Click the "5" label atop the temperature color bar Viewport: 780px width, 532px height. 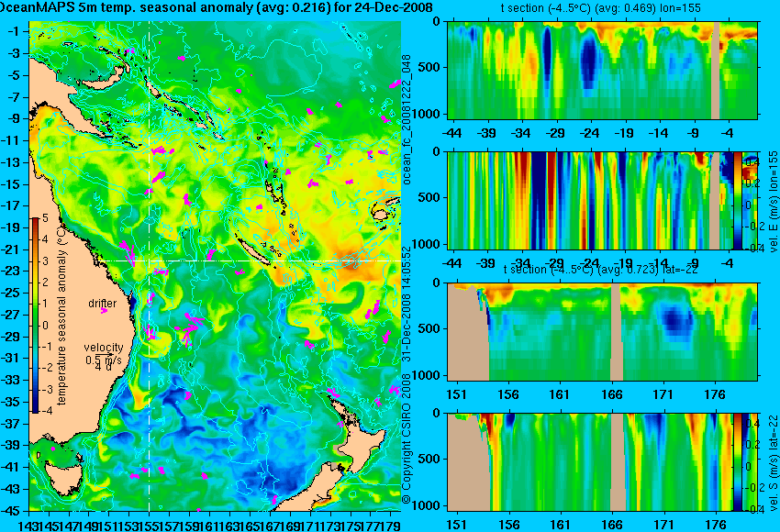[x=45, y=217]
